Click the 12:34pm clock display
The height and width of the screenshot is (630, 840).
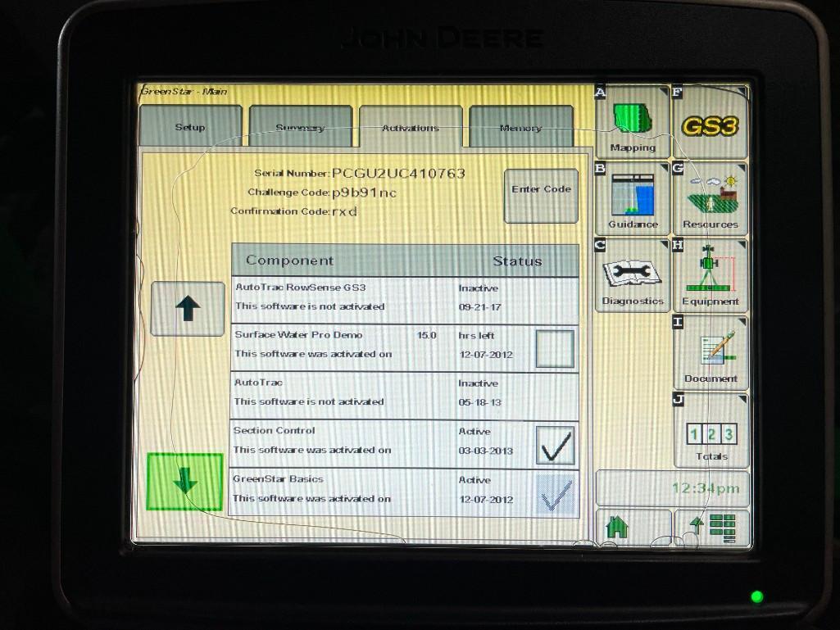706,488
